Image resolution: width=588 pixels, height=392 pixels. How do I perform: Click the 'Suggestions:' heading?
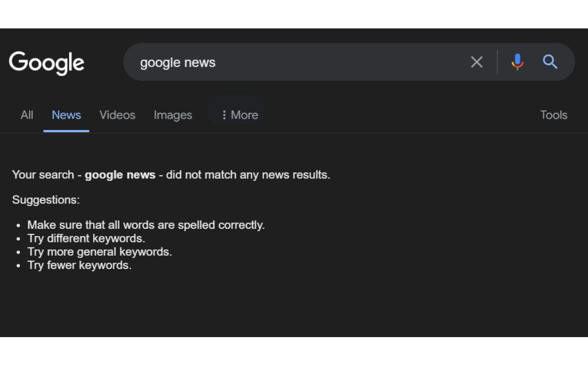[46, 200]
